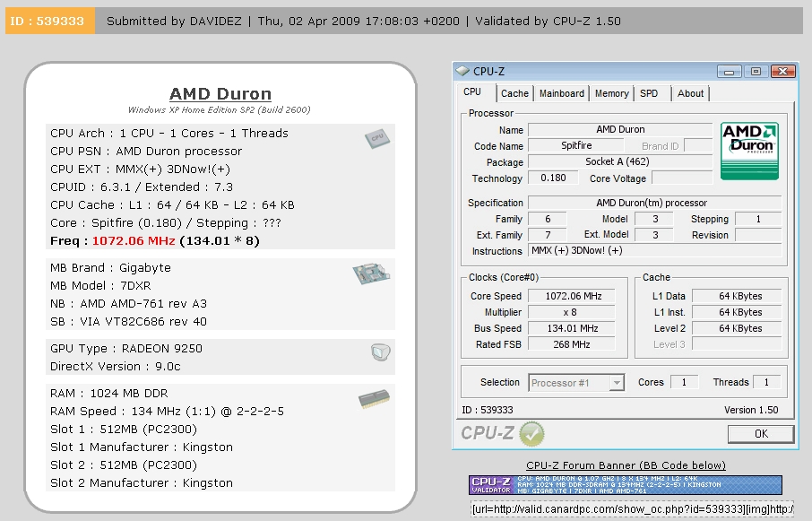Click the Cores count field
Image resolution: width=812 pixels, height=521 pixels.
click(x=684, y=382)
